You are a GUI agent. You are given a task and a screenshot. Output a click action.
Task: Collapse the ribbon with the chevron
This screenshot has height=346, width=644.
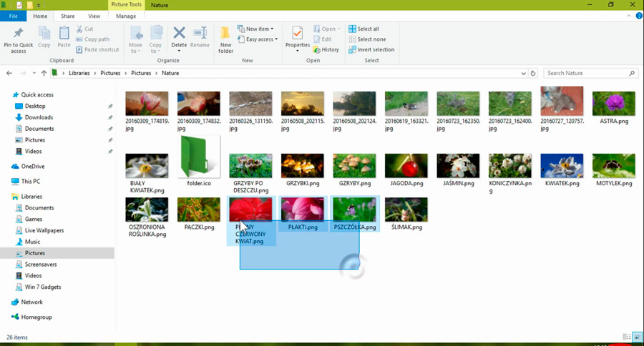coord(628,16)
